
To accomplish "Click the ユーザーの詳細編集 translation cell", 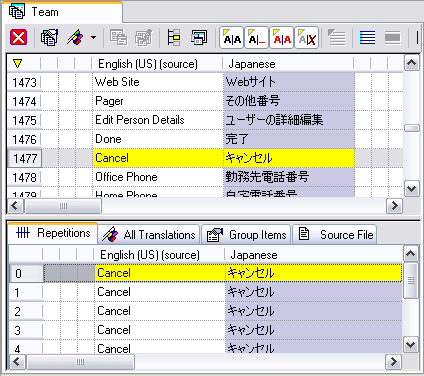I will [289, 120].
